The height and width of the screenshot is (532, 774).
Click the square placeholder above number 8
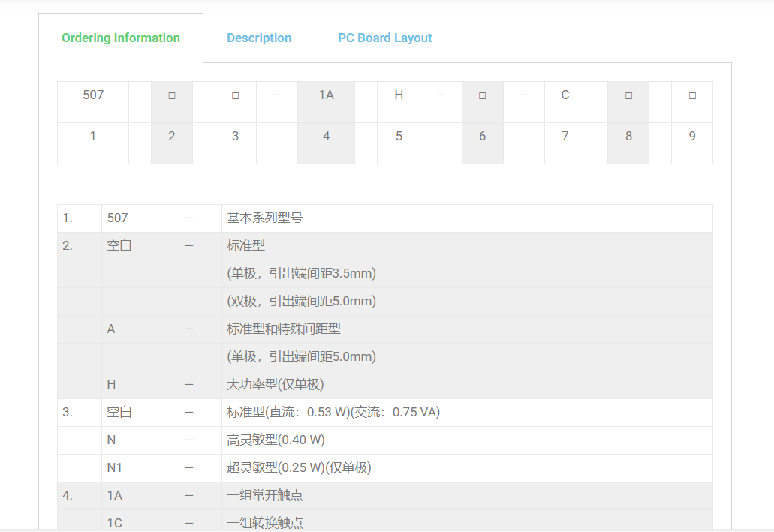628,96
